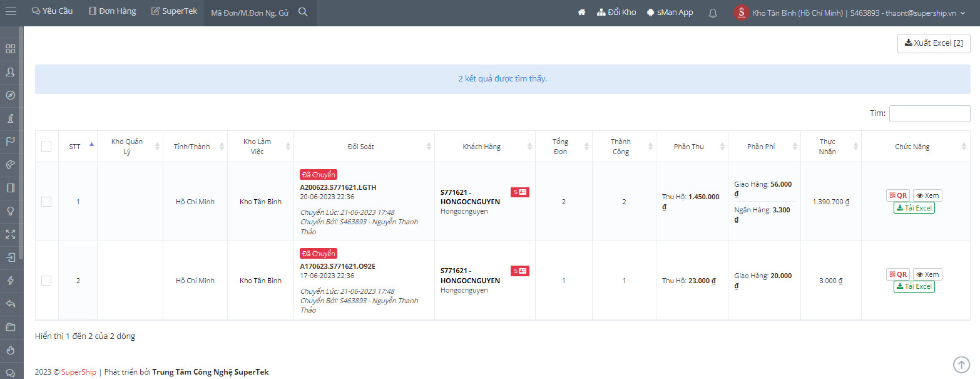Open the compass icon in sidebar

coord(11,95)
